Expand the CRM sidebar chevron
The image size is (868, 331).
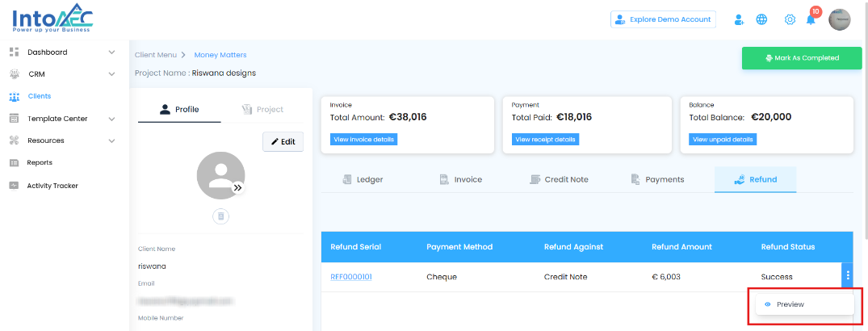pyautogui.click(x=112, y=74)
